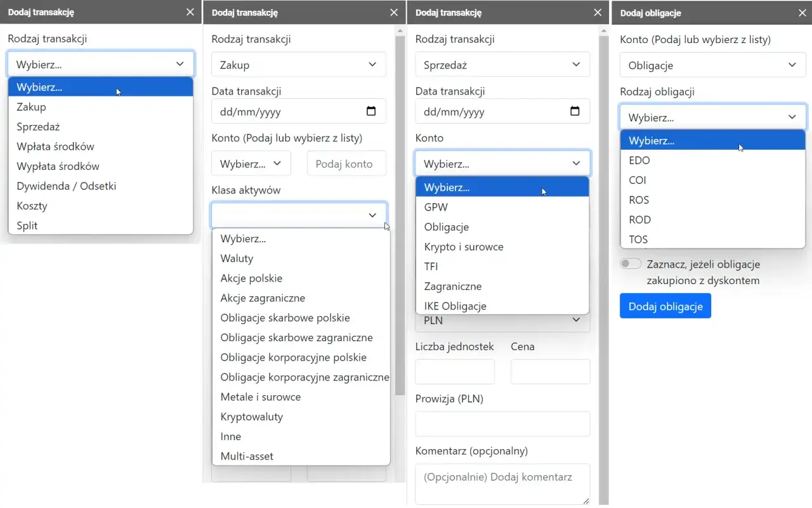Screen dimensions: 812x508
Task: Pick the ROD bond type option
Action: point(640,219)
